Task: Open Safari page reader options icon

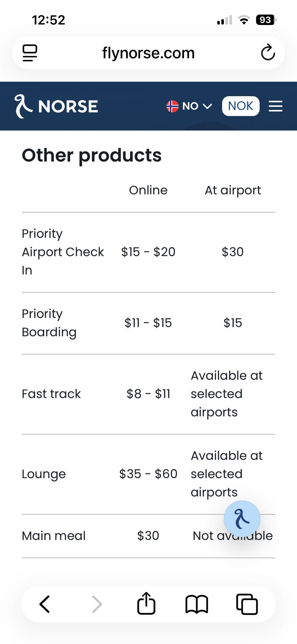Action: (30, 53)
